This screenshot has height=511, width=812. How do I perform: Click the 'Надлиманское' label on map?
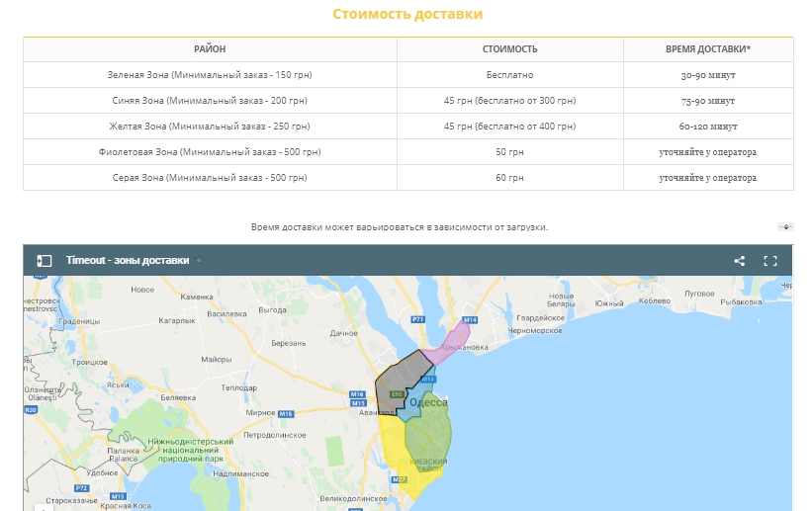(240, 473)
